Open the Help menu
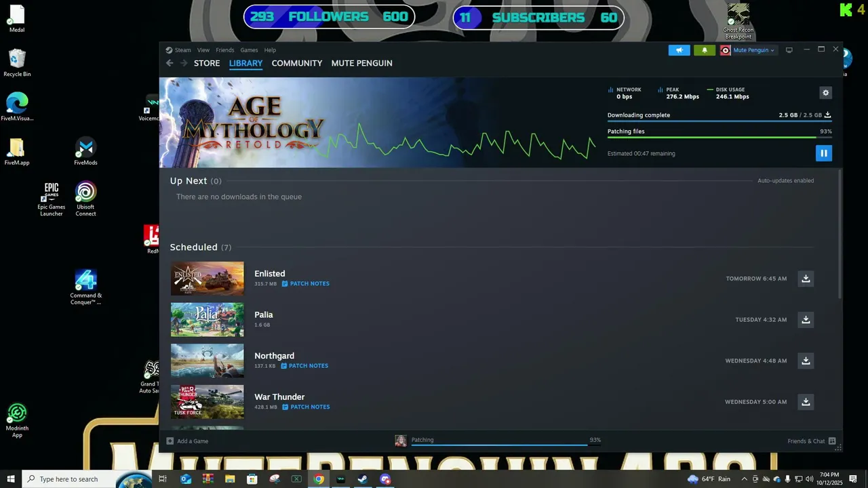 click(x=270, y=50)
